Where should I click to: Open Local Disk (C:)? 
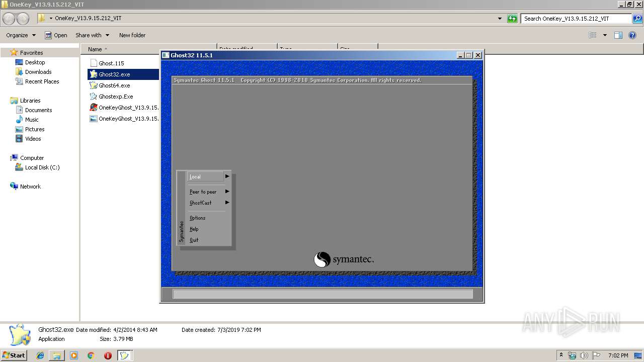(x=42, y=167)
